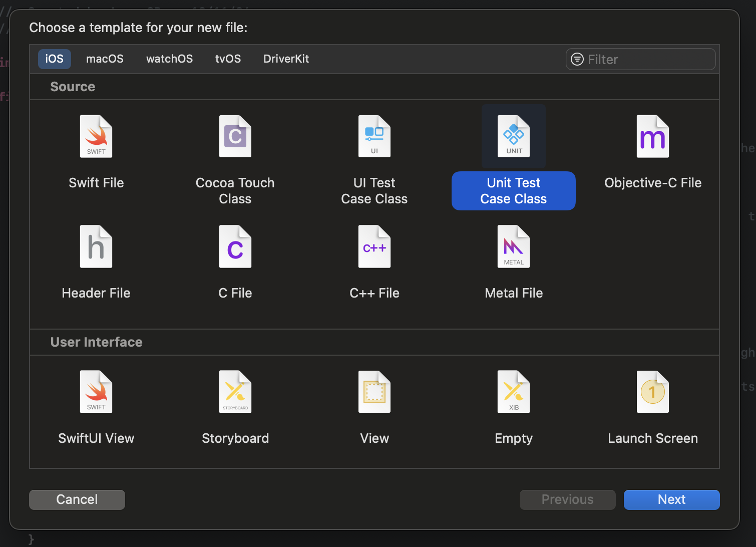Select the Header File icon
The height and width of the screenshot is (547, 756).
[96, 246]
